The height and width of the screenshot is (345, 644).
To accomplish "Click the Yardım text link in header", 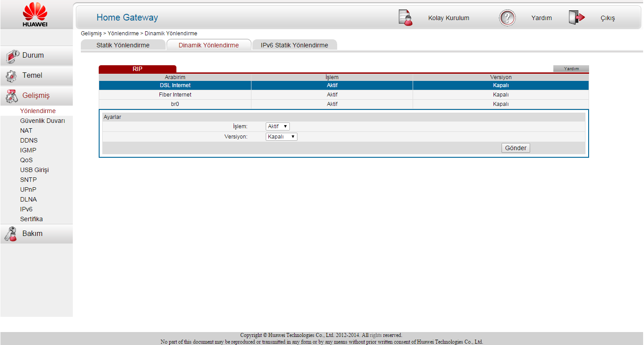I will coord(541,18).
